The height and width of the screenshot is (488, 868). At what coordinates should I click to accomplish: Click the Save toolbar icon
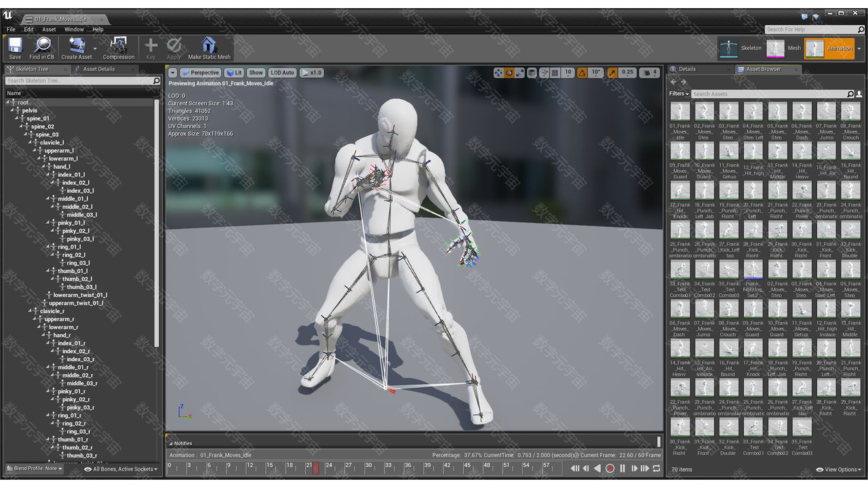15,48
